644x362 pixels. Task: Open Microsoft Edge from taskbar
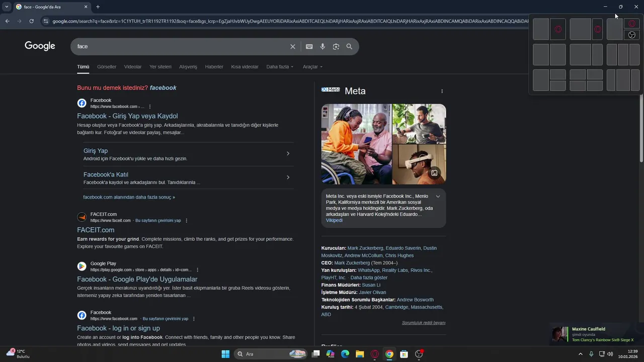click(345, 354)
